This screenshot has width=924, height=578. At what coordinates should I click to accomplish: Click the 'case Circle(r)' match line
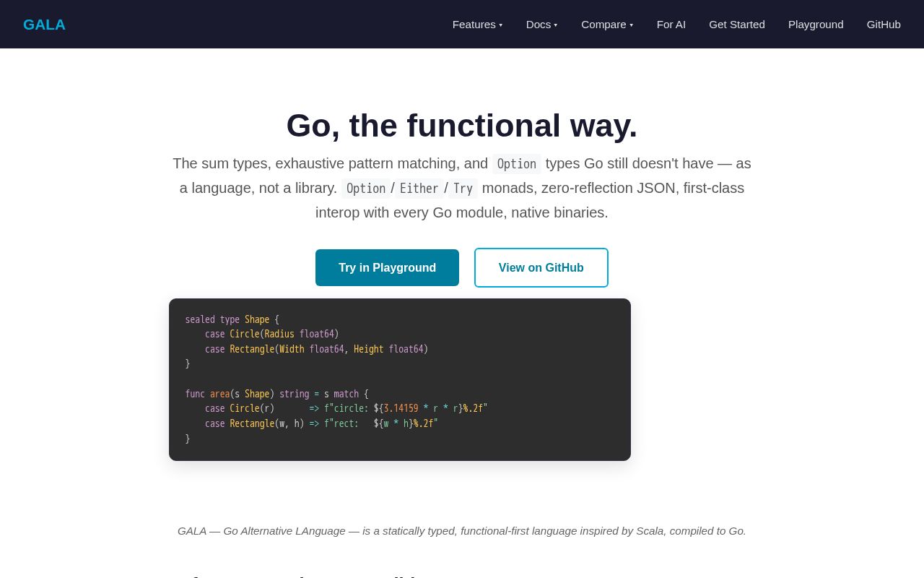pyautogui.click(x=346, y=409)
